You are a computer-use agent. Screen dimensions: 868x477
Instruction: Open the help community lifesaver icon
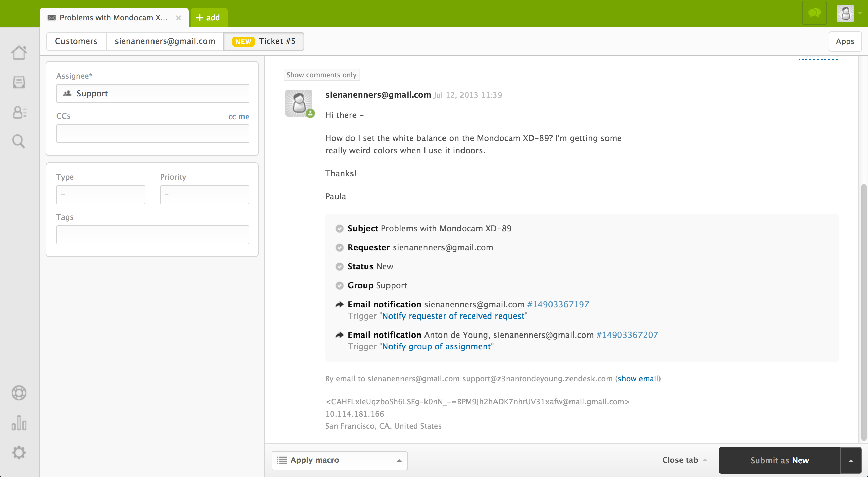[x=19, y=393]
